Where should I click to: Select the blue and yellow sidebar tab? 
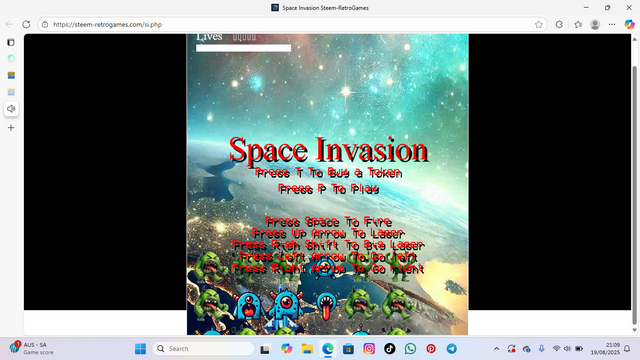(x=11, y=75)
